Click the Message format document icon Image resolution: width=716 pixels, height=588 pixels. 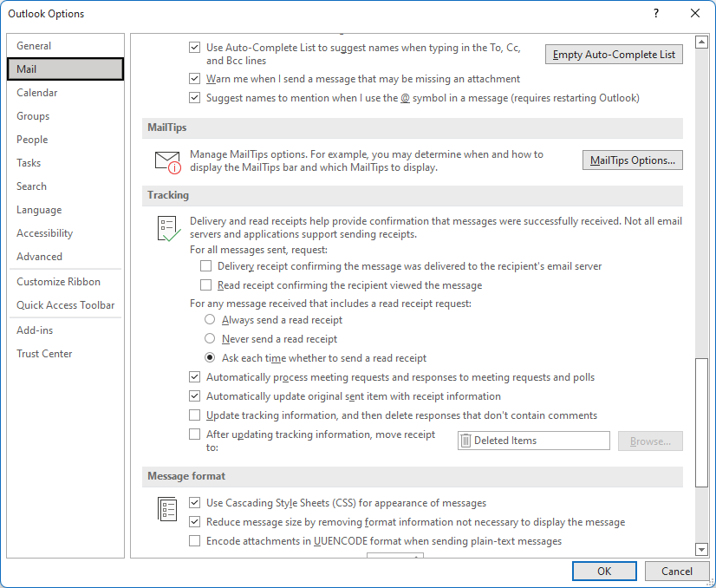point(167,508)
